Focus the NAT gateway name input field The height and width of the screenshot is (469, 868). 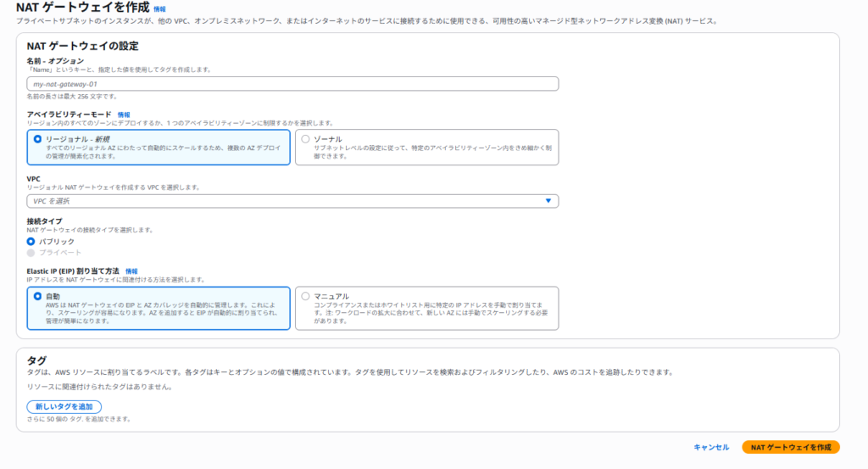(292, 84)
